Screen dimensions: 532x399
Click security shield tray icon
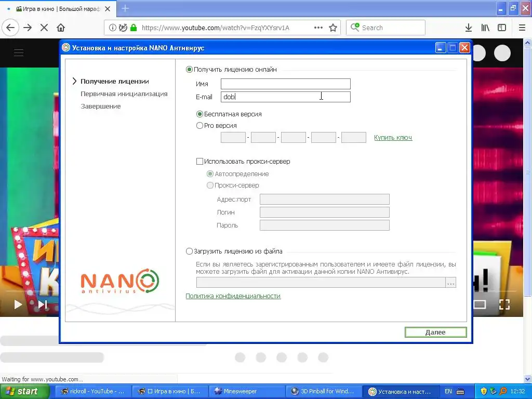(484, 391)
